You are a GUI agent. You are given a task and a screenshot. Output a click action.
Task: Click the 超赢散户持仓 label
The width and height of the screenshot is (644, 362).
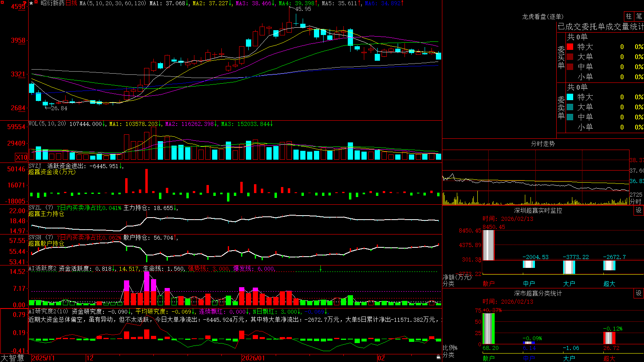click(46, 243)
